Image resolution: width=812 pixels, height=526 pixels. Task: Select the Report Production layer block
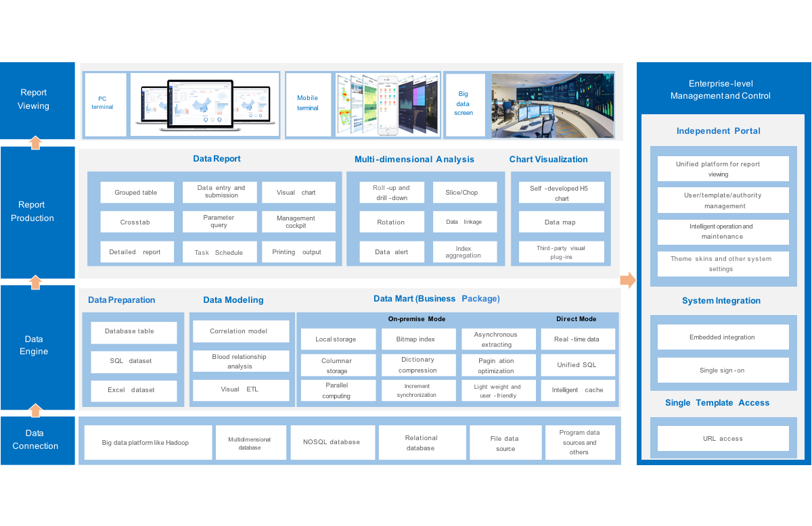click(x=37, y=212)
